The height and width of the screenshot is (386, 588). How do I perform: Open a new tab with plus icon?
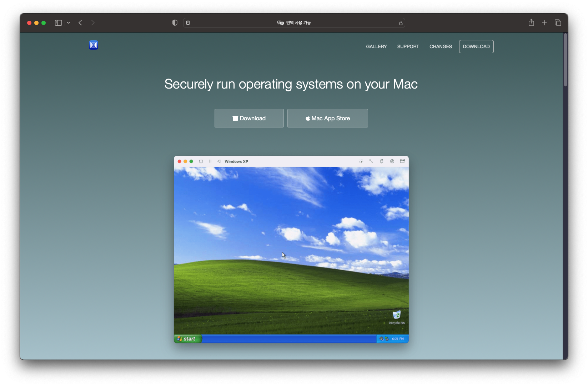(x=544, y=23)
